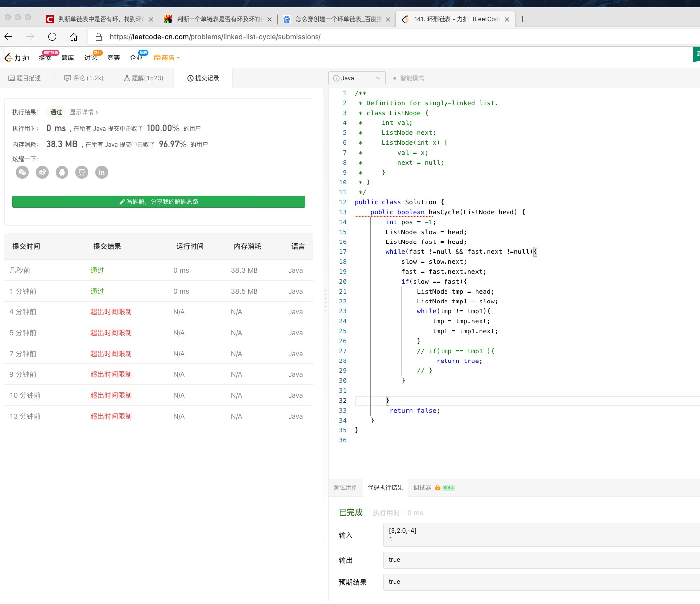Open 题库 in the navigation bar
The width and height of the screenshot is (700, 604).
[67, 58]
